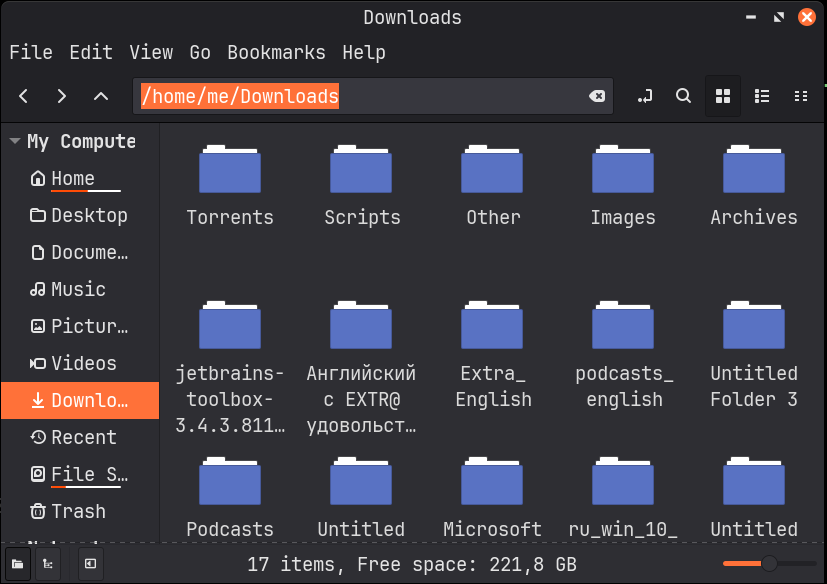Open the File menu

[31, 52]
